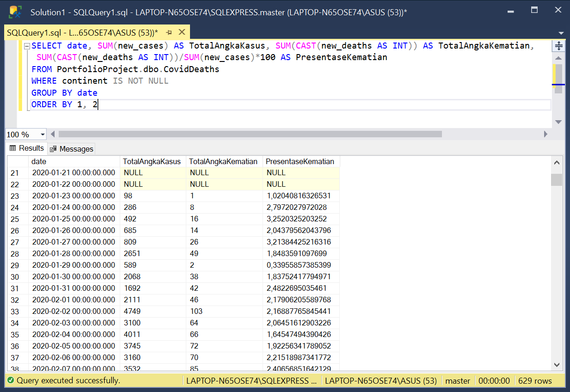Viewport: 570px width, 392px height.
Task: Click server name LAPTOP-N65OSE74\SQLEXPRESS in status bar
Action: point(251,381)
